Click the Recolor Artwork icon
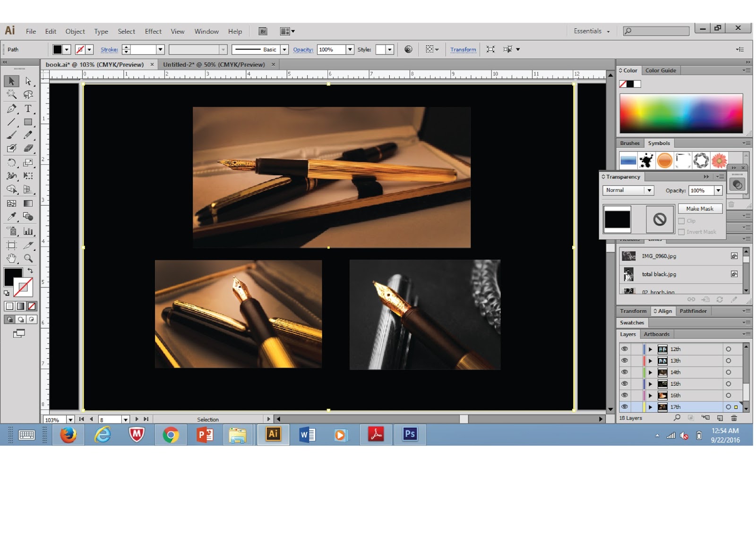This screenshot has height=534, width=756. click(409, 49)
